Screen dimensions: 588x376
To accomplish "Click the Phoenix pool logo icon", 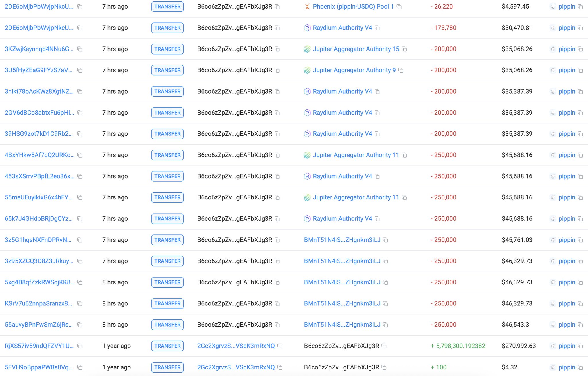I will point(307,7).
